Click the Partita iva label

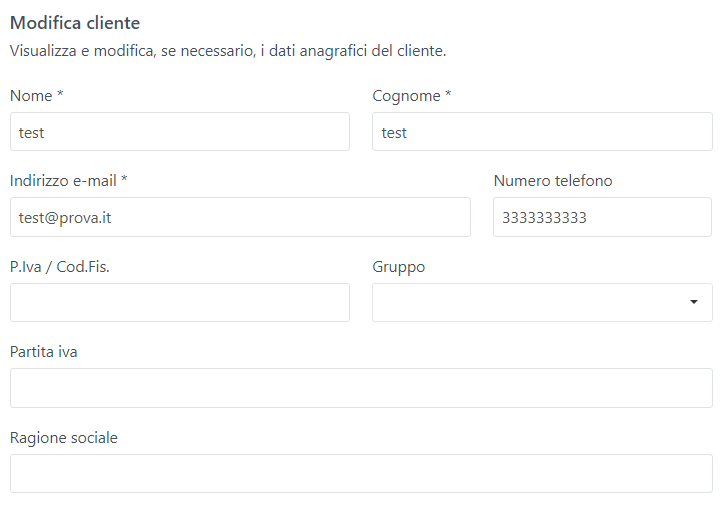tap(44, 352)
